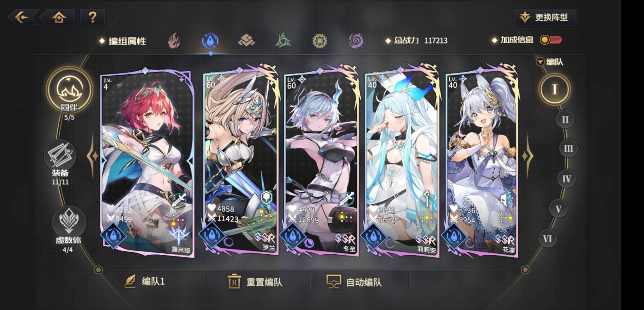Viewport: 644px width, 310px height.
Task: Expand the 编队 dropdown arrow
Action: tap(540, 62)
